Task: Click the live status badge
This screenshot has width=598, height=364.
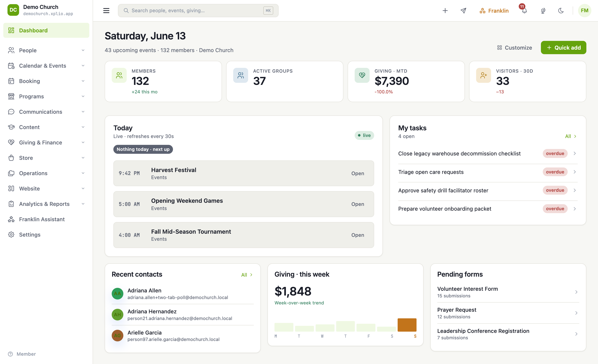Action: pos(364,135)
